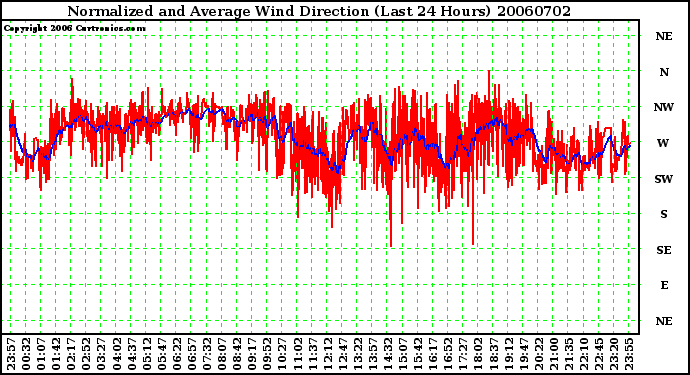The image size is (690, 375).
Task: Click the 13:22 time label
Action: 358,354
